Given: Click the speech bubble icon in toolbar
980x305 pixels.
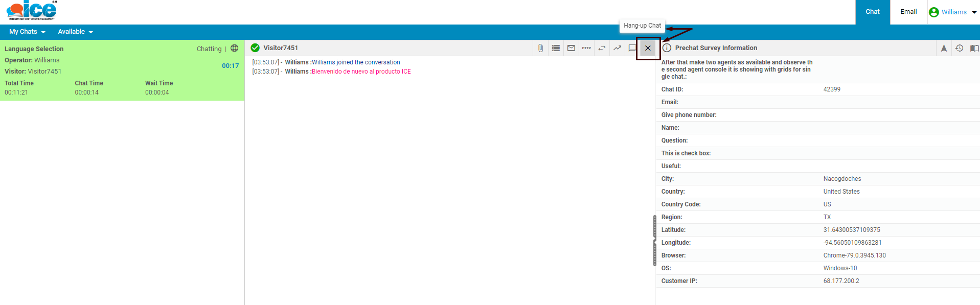Looking at the screenshot, I should point(632,48).
